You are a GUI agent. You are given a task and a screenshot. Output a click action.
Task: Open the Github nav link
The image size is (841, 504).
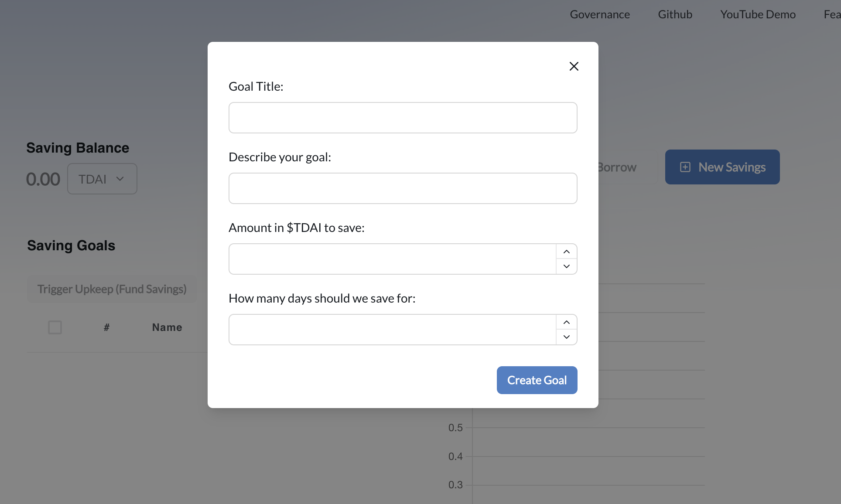click(675, 14)
